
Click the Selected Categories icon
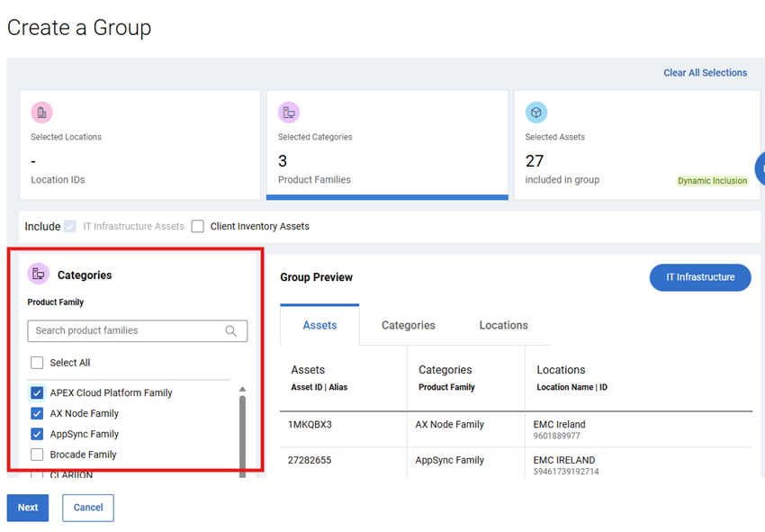point(289,113)
